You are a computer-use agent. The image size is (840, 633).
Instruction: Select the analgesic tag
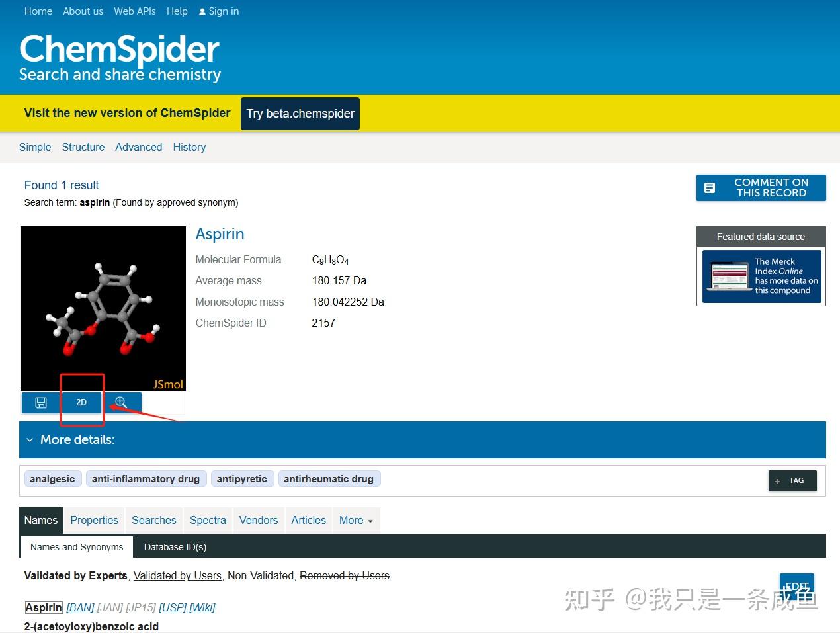coord(52,478)
